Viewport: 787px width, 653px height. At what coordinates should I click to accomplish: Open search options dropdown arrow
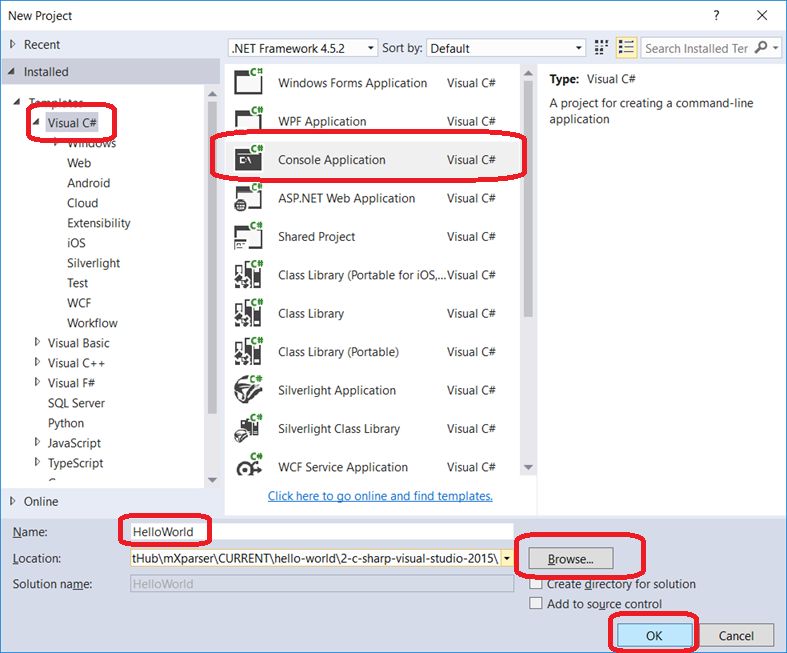[x=776, y=48]
